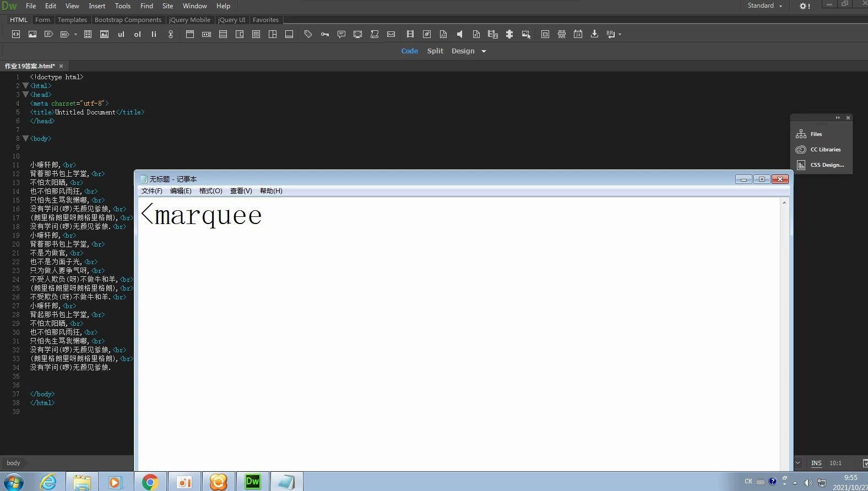The width and height of the screenshot is (868, 491).
Task: Insert HTML5 Audio speaker icon
Action: pos(460,34)
